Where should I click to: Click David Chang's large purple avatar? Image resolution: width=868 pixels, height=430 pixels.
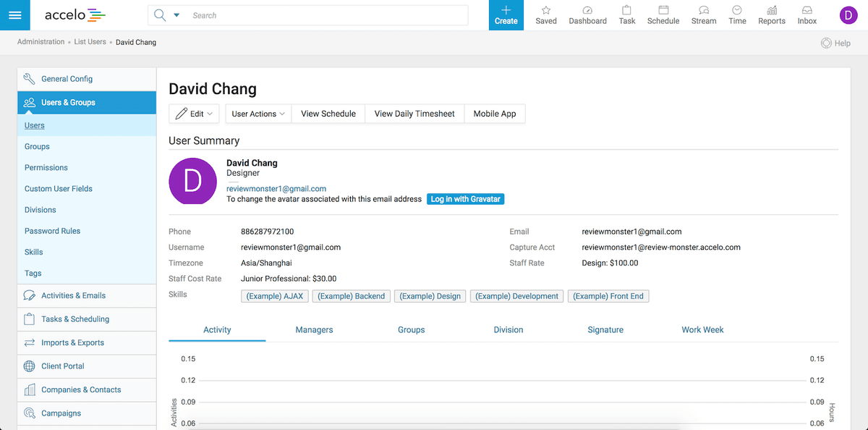pyautogui.click(x=192, y=181)
